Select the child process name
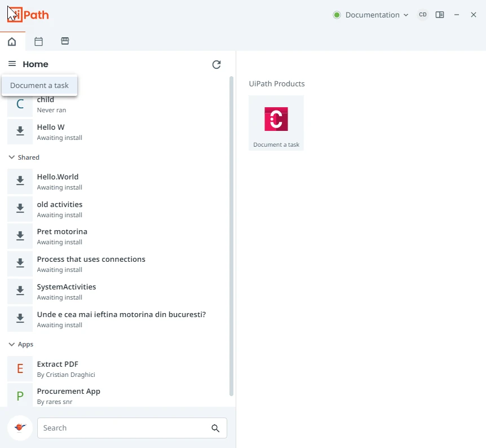The height and width of the screenshot is (448, 486). click(46, 100)
